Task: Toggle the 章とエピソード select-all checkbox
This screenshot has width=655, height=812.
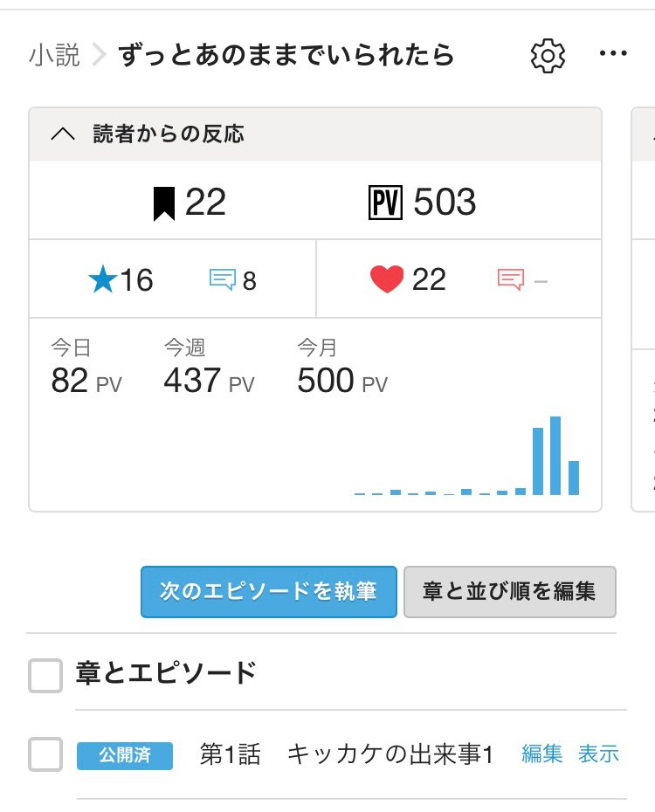Action: click(x=45, y=675)
